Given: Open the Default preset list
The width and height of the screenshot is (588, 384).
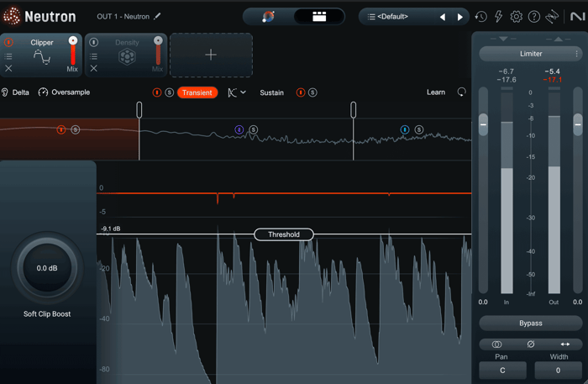Looking at the screenshot, I should pos(388,17).
